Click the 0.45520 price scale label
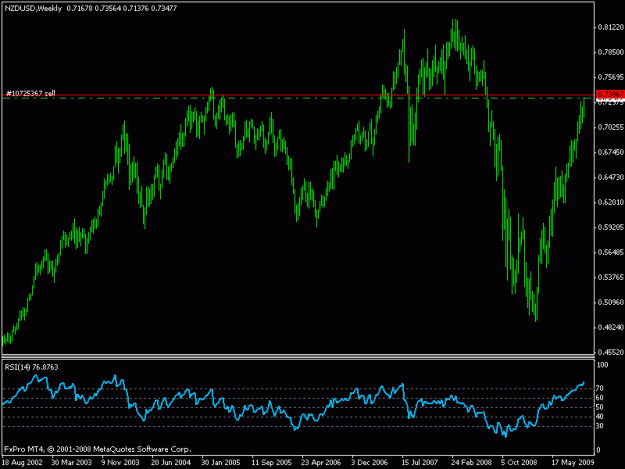Image resolution: width=625 pixels, height=469 pixels. tap(611, 352)
